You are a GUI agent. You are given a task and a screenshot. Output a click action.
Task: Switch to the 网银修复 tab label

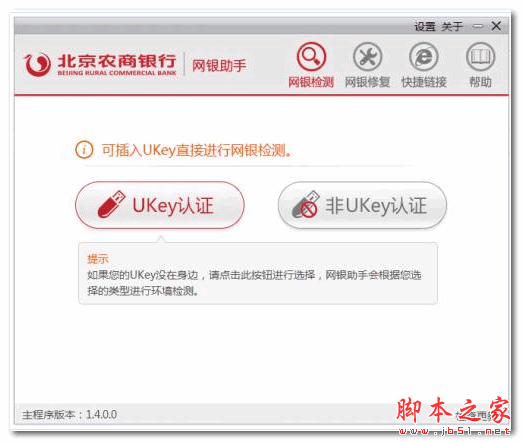[367, 82]
